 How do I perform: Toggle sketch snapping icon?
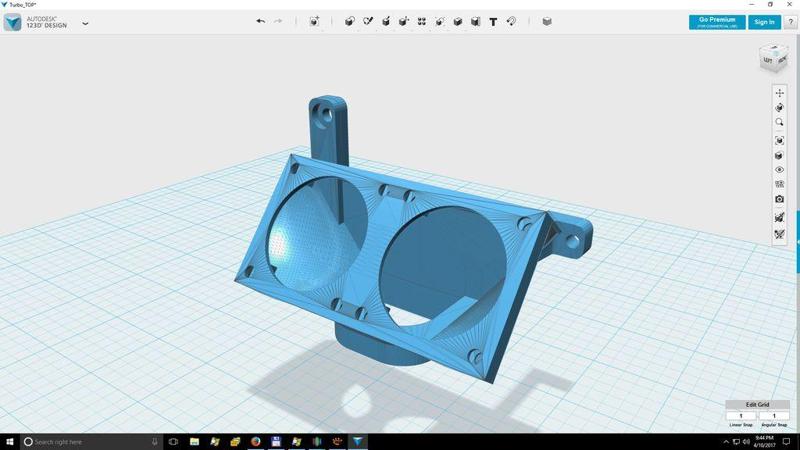pos(779,218)
